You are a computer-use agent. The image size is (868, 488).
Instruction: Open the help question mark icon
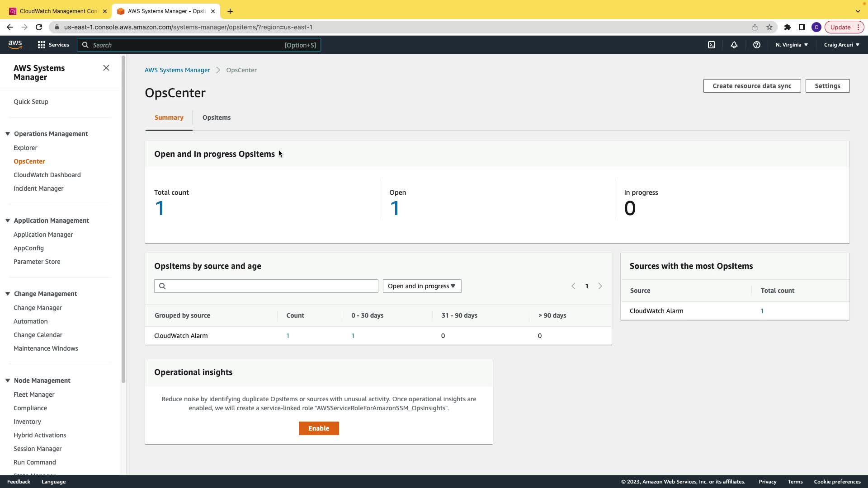(x=757, y=45)
